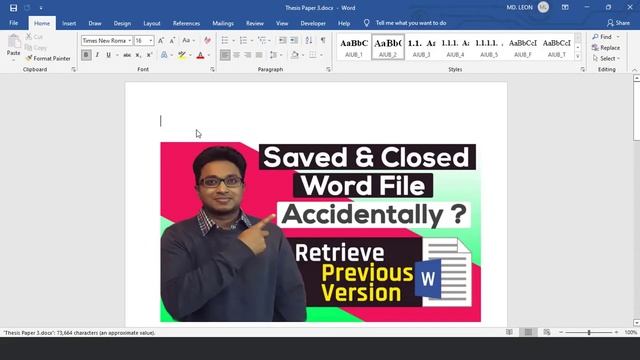Image resolution: width=640 pixels, height=360 pixels.
Task: Increase font size with Grow Font icon
Action: [x=161, y=40]
